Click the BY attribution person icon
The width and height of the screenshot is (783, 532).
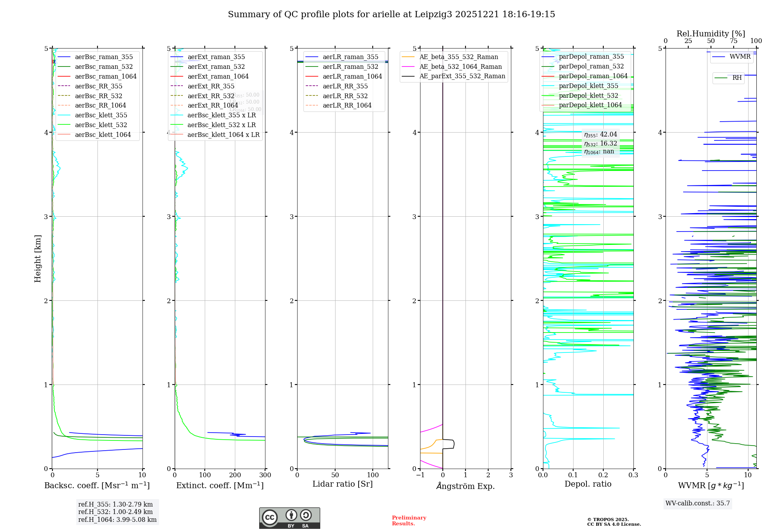[291, 515]
